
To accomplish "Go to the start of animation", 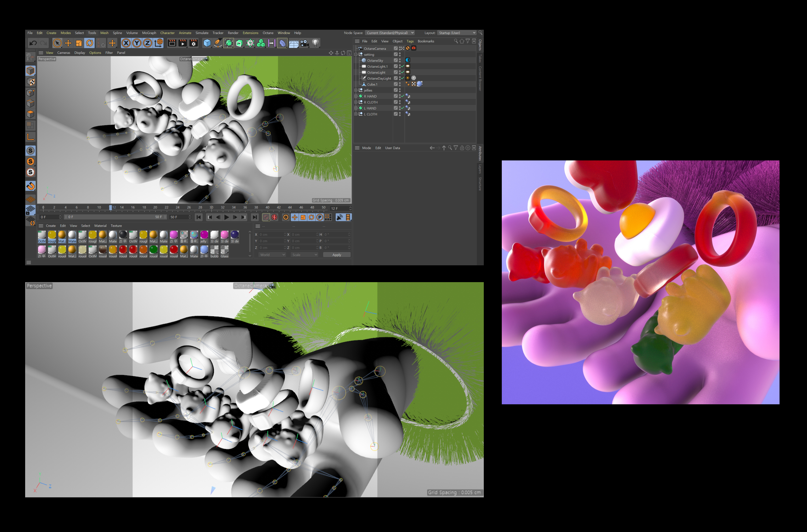I will coord(199,217).
